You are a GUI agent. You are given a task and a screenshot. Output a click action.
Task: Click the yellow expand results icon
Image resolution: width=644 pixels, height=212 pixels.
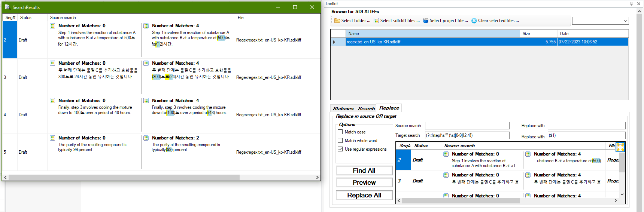620,147
